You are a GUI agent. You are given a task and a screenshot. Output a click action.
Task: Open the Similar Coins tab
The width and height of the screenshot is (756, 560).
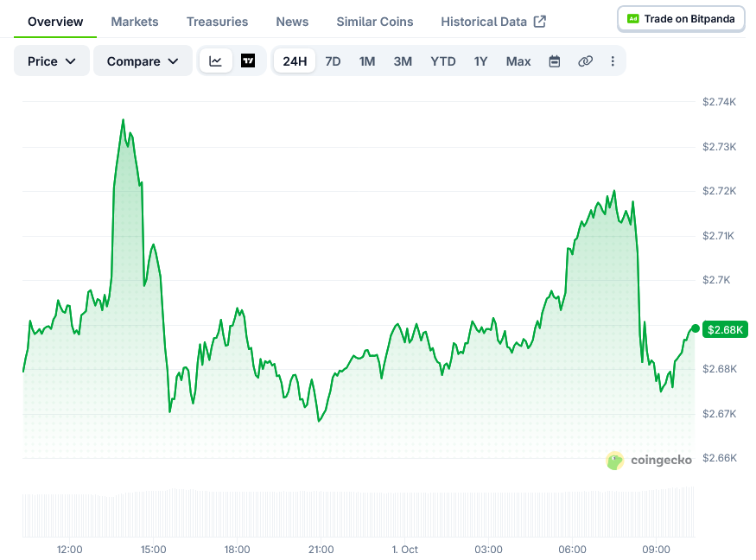pos(375,22)
